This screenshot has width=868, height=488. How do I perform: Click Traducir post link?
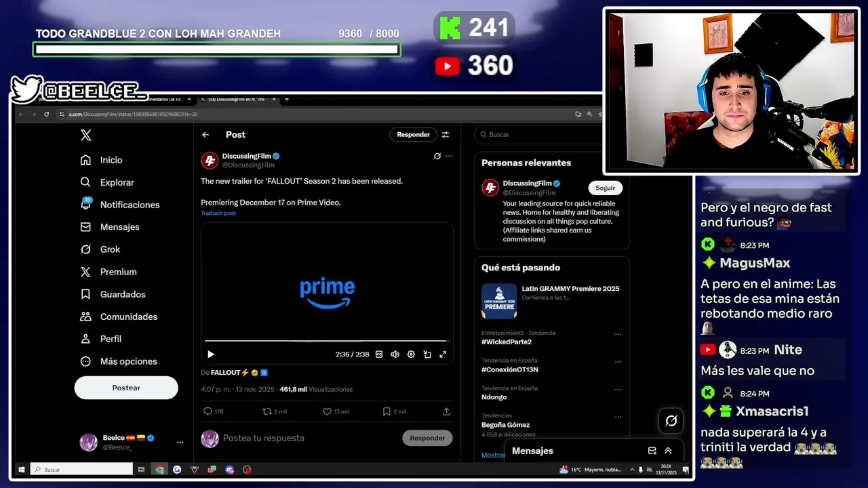(x=218, y=213)
